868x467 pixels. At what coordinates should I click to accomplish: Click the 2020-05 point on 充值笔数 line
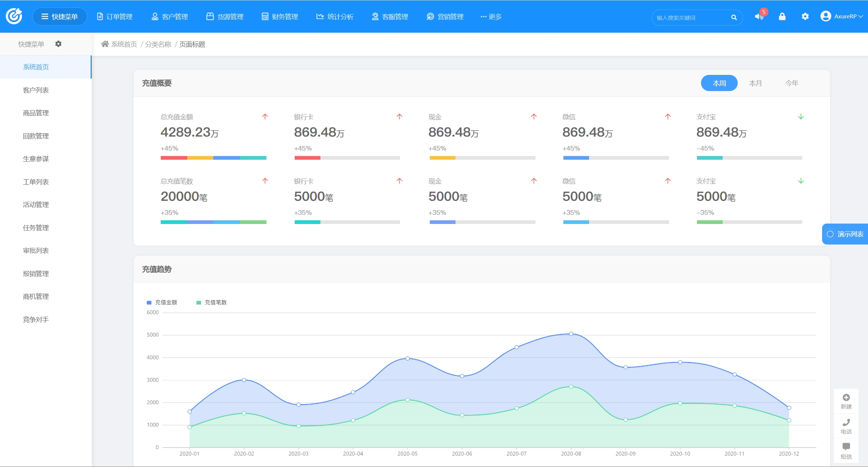(x=407, y=400)
